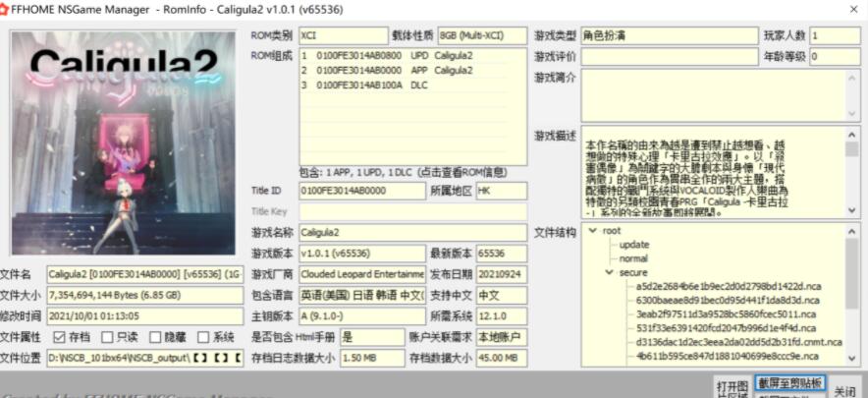
Task: Select the 4b611b595ce847d1881040699e8ccc9e.nca file
Action: (x=728, y=356)
